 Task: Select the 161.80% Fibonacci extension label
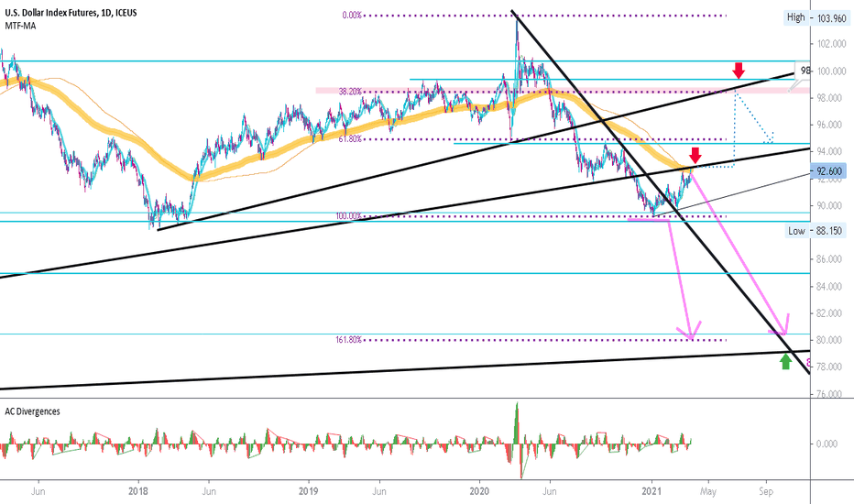click(348, 340)
